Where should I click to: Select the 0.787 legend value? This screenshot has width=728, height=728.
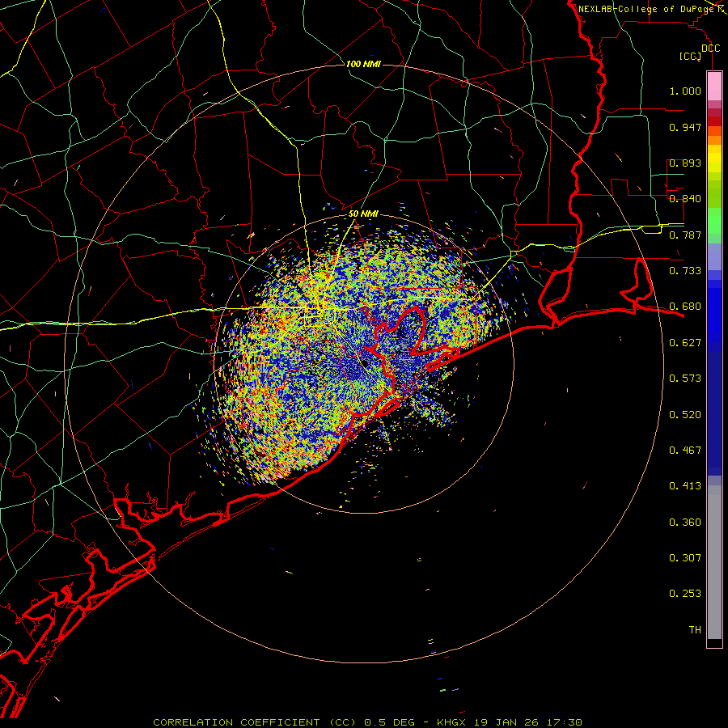point(685,235)
